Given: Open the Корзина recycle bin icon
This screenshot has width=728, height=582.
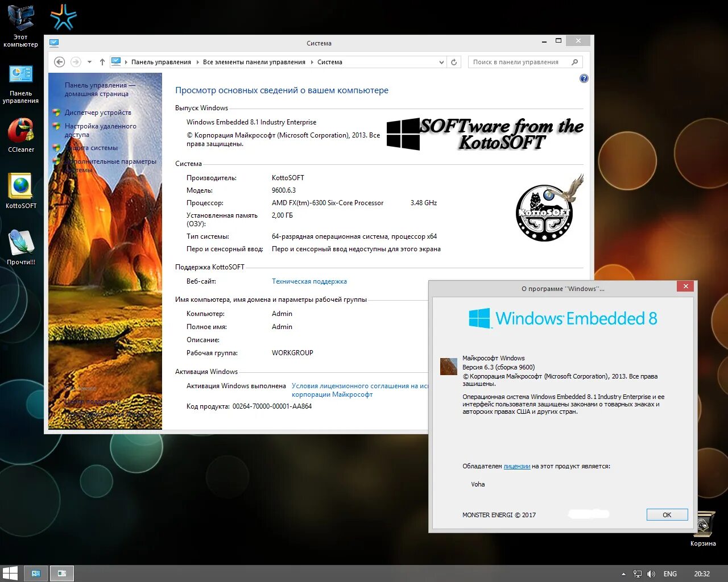Looking at the screenshot, I should pos(703,529).
